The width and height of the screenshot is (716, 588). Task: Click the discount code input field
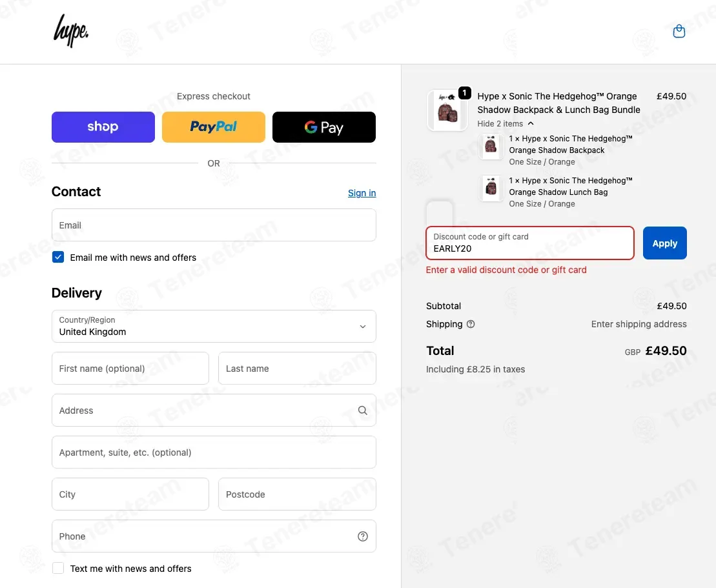(530, 243)
